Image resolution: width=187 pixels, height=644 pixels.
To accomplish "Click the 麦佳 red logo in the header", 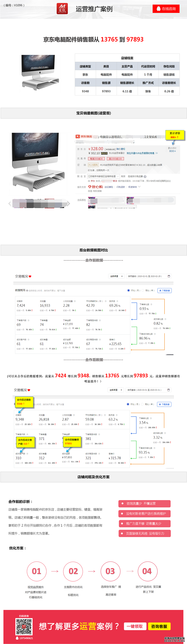I will tap(62, 9).
